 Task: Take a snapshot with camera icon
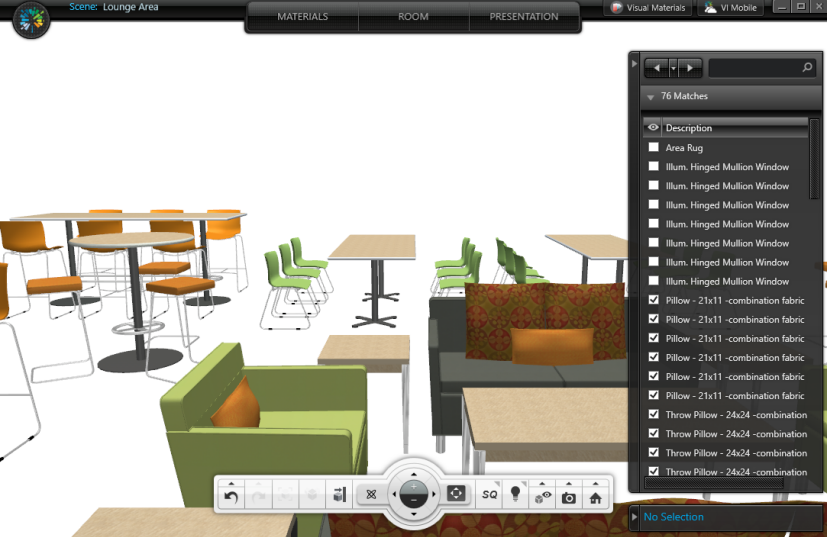click(x=569, y=497)
